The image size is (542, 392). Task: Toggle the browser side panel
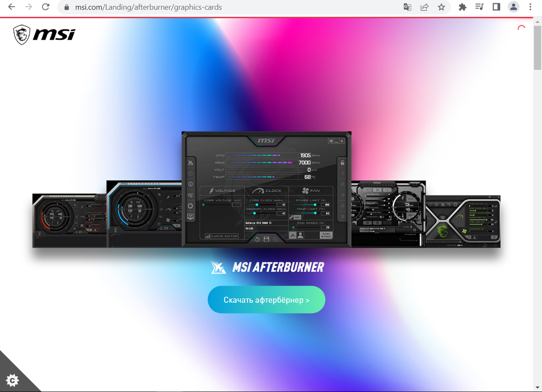496,7
